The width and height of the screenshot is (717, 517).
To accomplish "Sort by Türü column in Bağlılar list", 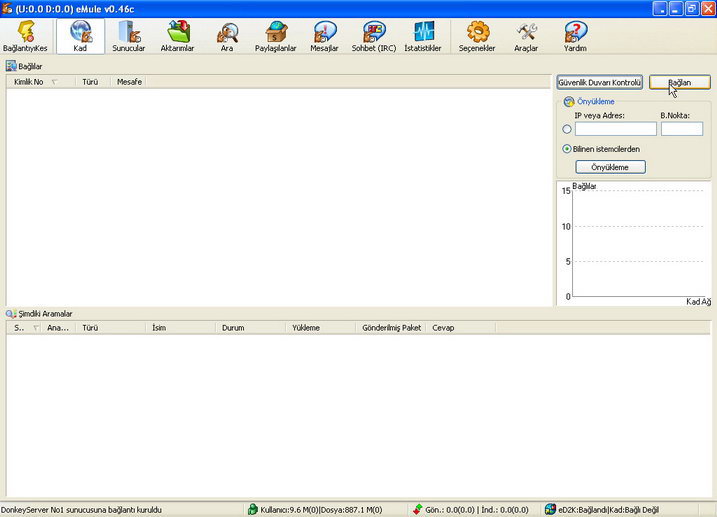I will coord(93,82).
